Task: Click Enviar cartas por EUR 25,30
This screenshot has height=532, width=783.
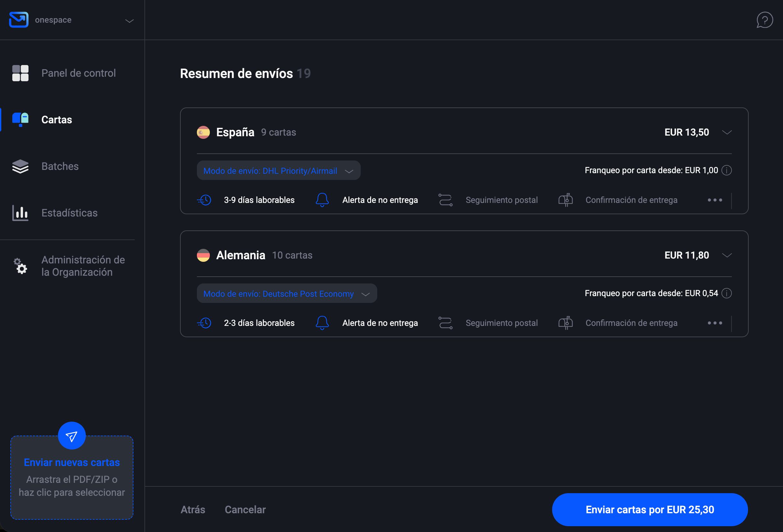Action: pos(649,509)
